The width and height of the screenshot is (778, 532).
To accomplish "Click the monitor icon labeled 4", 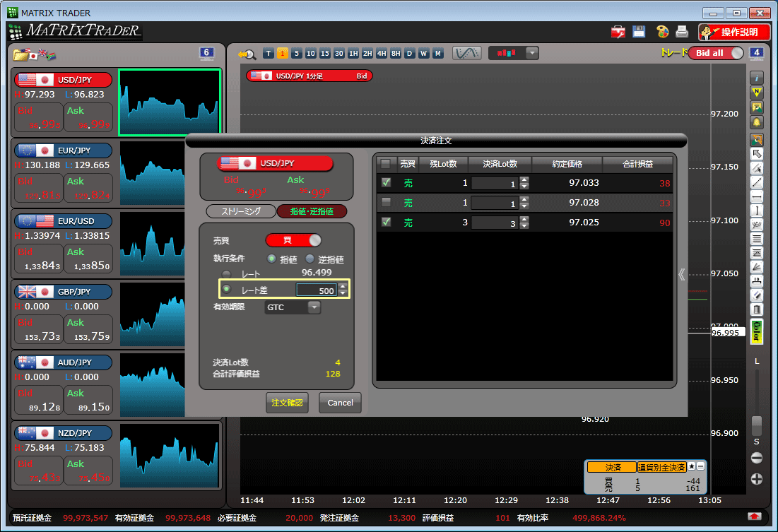I will (x=756, y=52).
